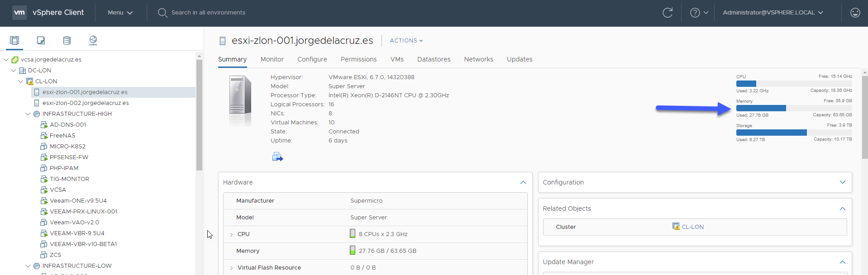Click the migrate VMs icon below Uptime
The image size is (868, 275).
(277, 157)
